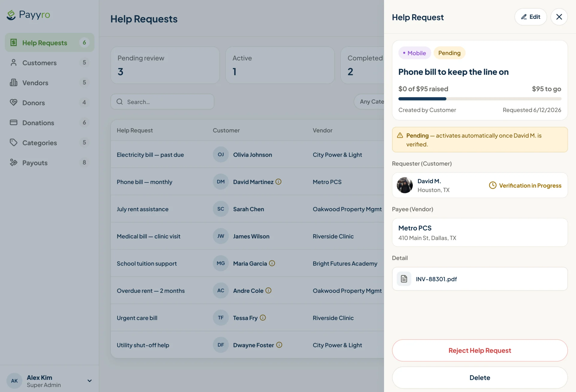The image size is (576, 392).
Task: Expand the Alex Kim account menu
Action: click(x=89, y=381)
